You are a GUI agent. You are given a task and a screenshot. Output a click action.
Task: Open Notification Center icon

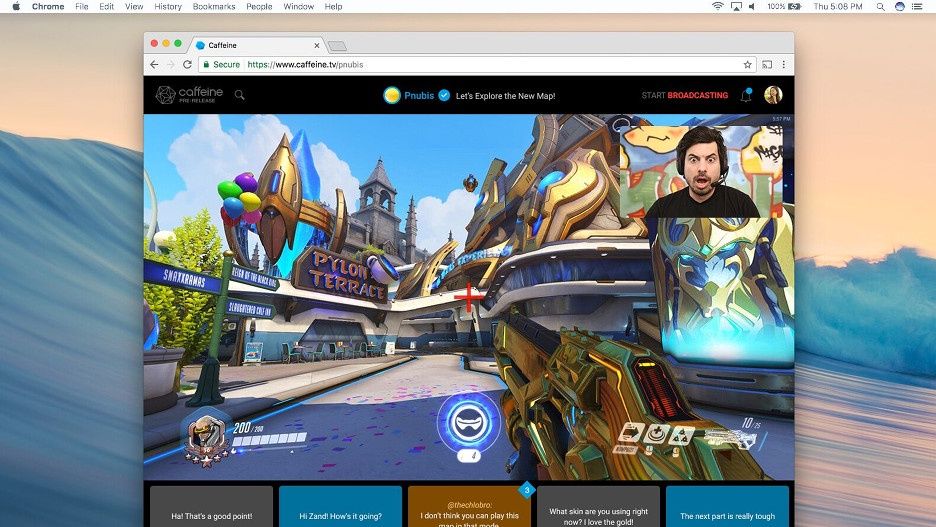[917, 7]
